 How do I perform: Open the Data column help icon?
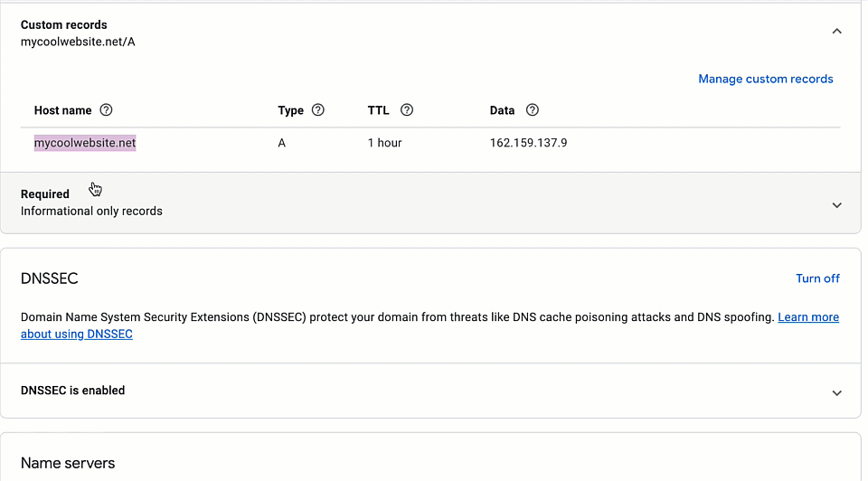coord(532,110)
